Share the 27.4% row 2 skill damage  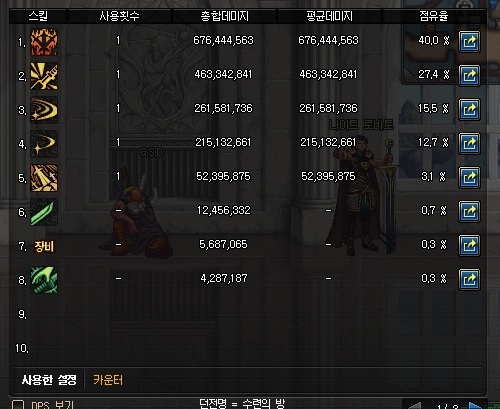(469, 76)
